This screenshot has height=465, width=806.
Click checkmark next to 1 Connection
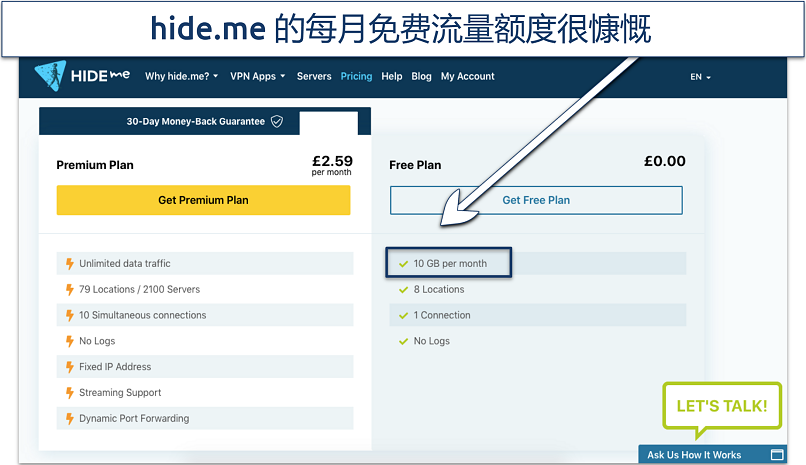(x=403, y=316)
